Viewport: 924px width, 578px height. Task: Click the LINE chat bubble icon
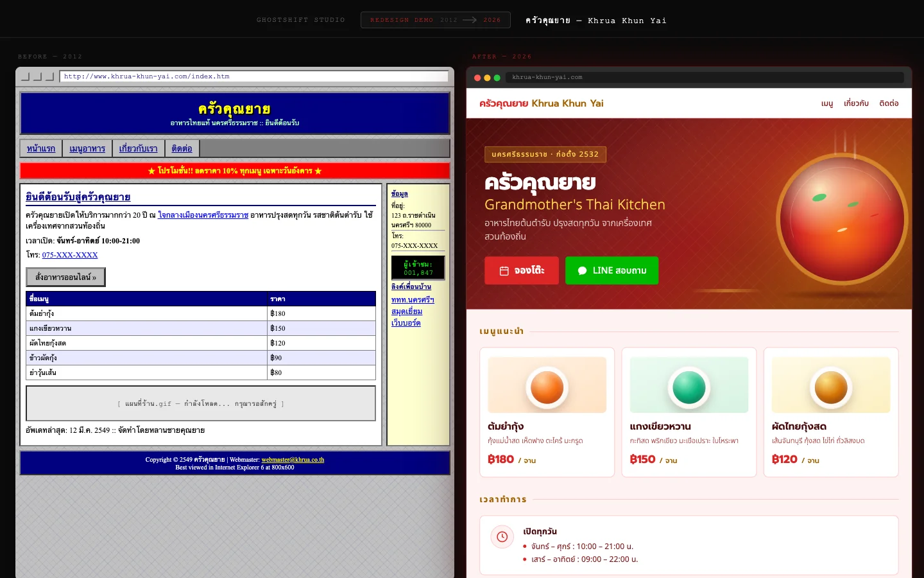coord(582,271)
